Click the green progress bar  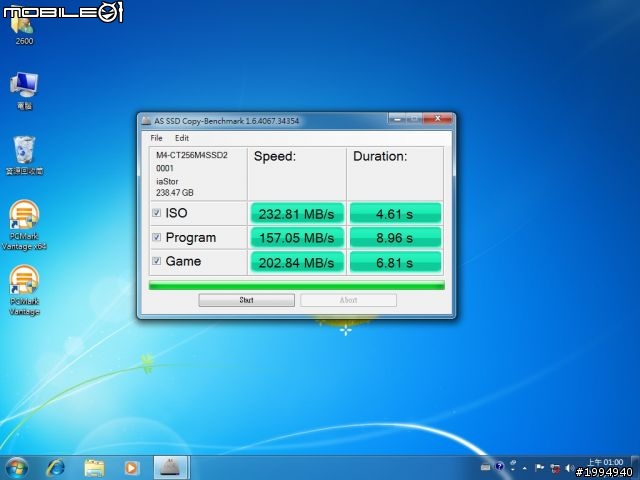pos(297,285)
